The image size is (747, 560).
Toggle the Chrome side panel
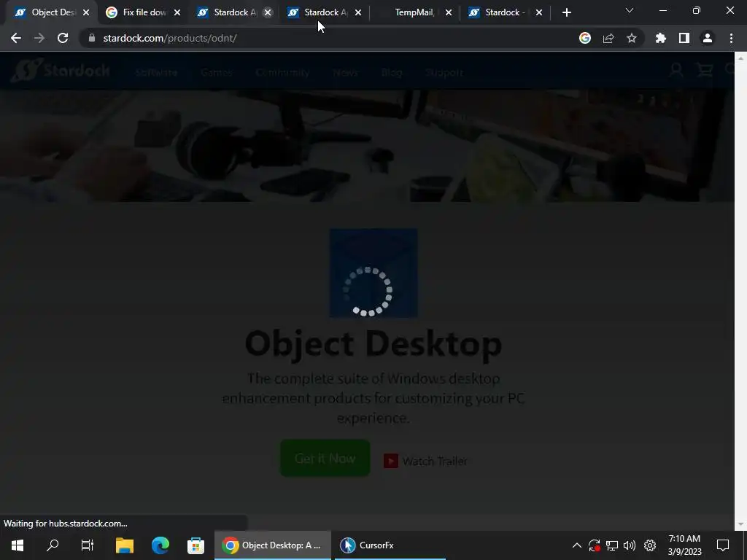(x=684, y=38)
